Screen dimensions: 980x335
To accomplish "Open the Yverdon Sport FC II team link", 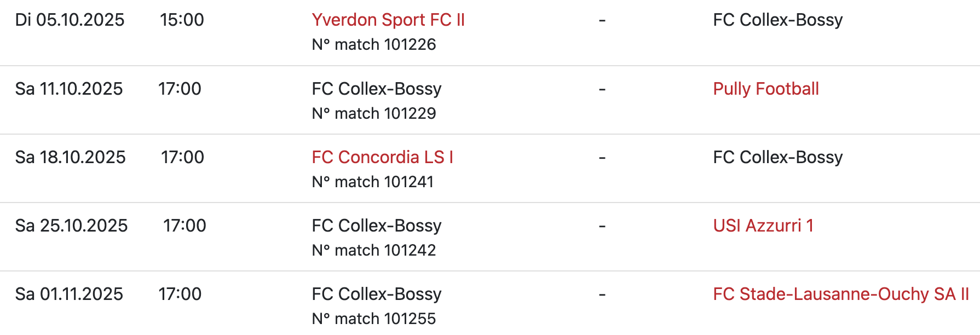I will [388, 20].
